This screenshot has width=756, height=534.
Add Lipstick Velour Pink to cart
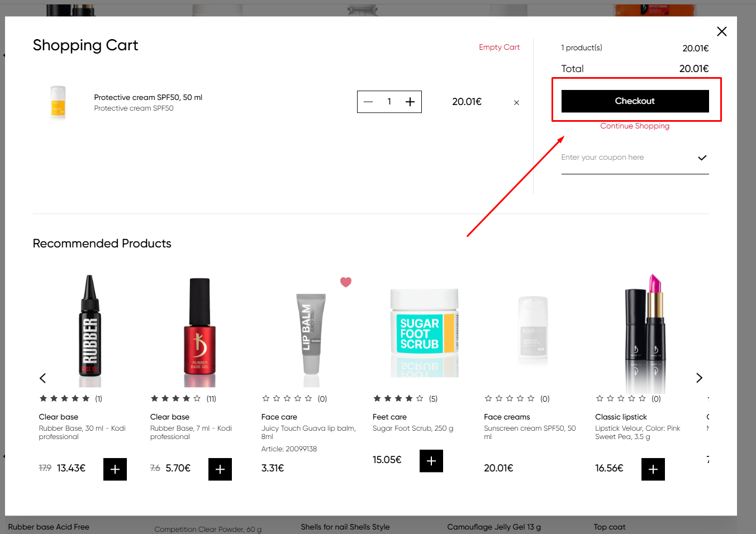click(653, 469)
